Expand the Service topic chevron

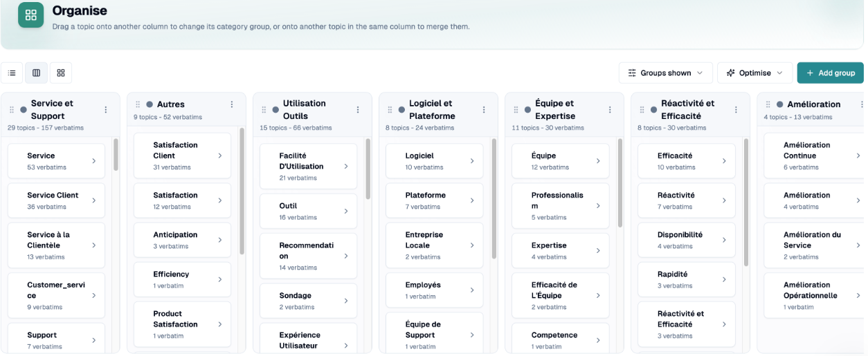point(94,161)
